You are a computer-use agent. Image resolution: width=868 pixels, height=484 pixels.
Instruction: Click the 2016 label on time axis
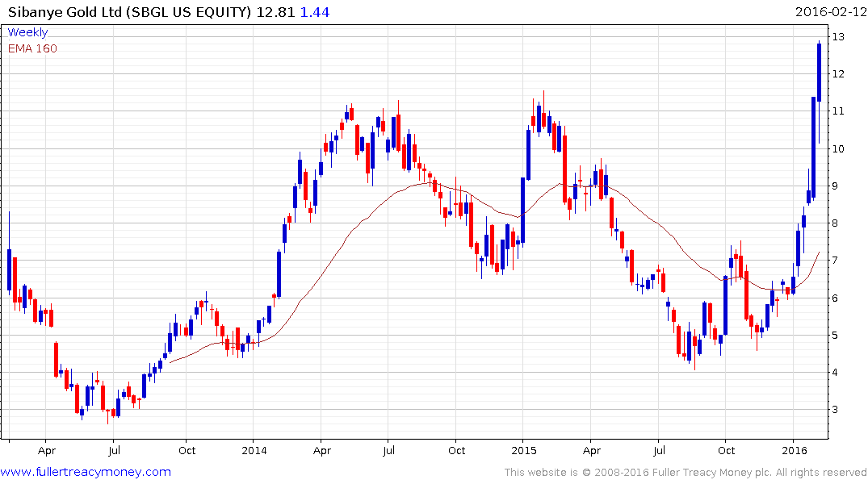[x=795, y=450]
